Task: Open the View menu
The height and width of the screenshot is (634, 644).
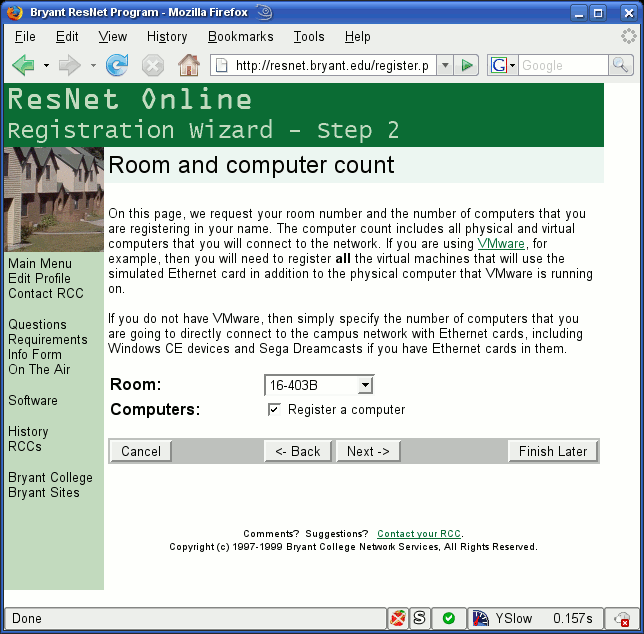Action: [113, 37]
